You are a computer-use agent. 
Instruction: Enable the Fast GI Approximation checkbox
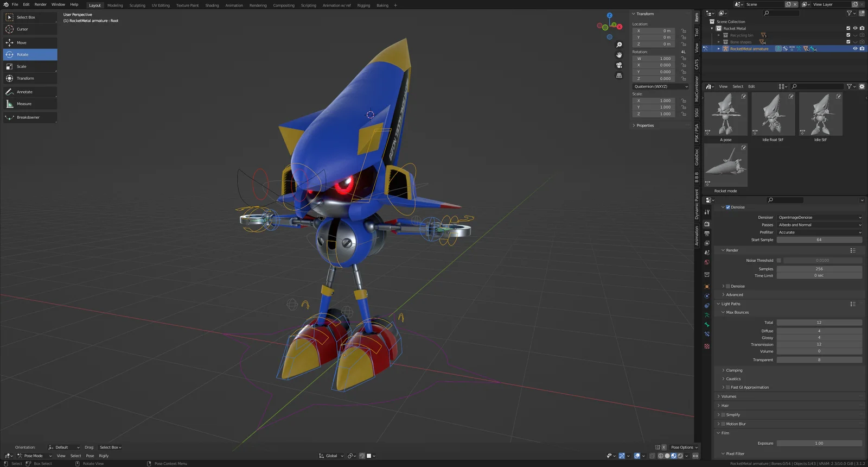click(728, 387)
